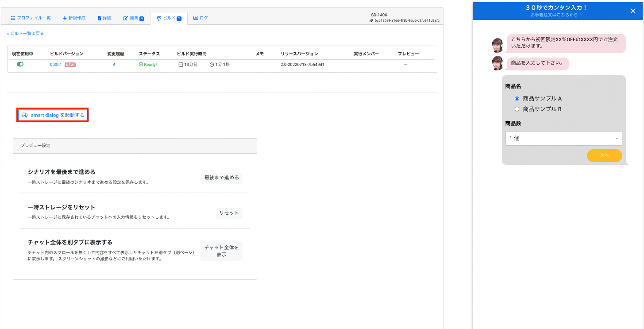Click the チャット全体を表示 button
The width and height of the screenshot is (644, 329).
pyautogui.click(x=221, y=251)
